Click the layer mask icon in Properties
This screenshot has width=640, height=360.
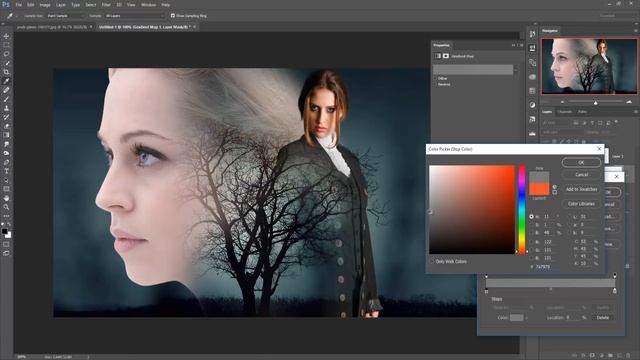point(446,56)
